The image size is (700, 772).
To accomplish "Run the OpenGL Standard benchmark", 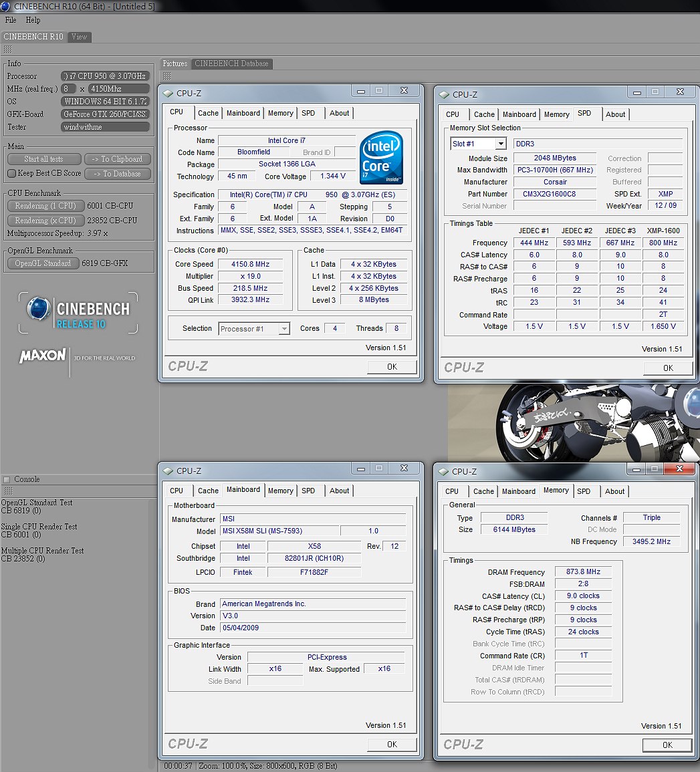I will pos(43,263).
